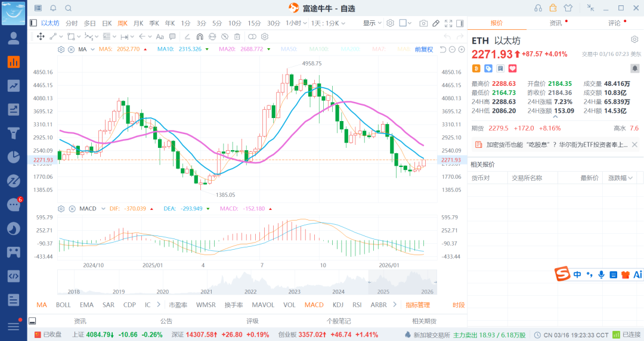Click the red heart favorite icon
This screenshot has width=644, height=341.
[x=513, y=69]
